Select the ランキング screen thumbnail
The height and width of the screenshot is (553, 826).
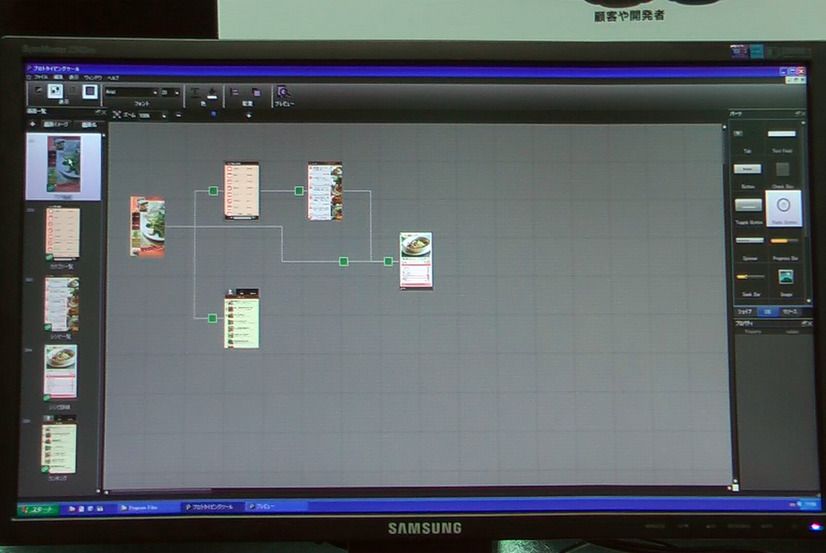pyautogui.click(x=59, y=444)
